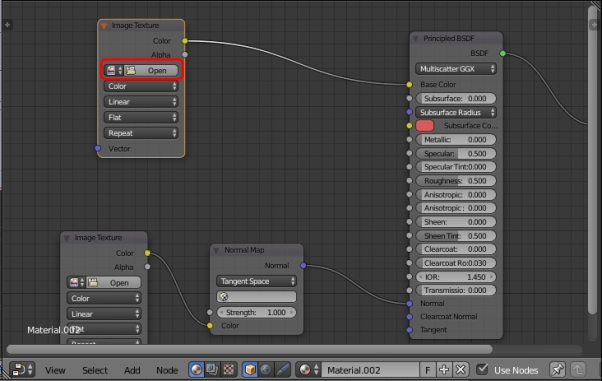The image size is (602, 381).
Task: Click the grey Alpha output socket of the selected Image Texture
Action: (x=185, y=55)
